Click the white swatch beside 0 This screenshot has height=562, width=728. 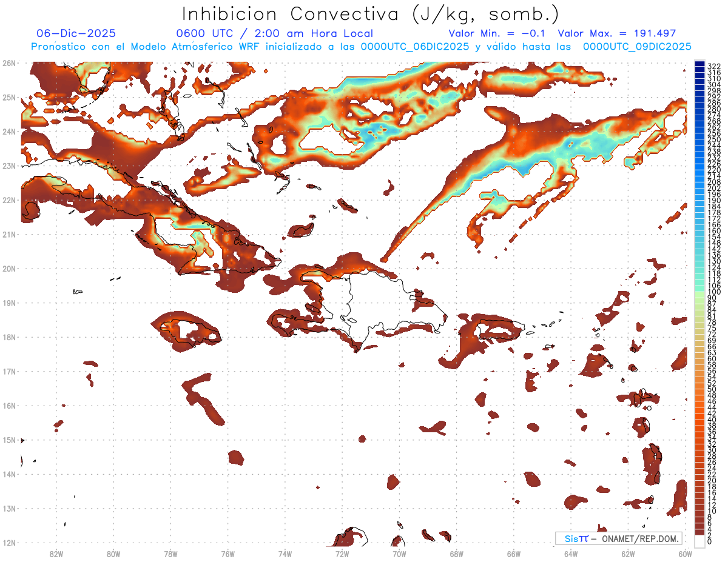699,541
